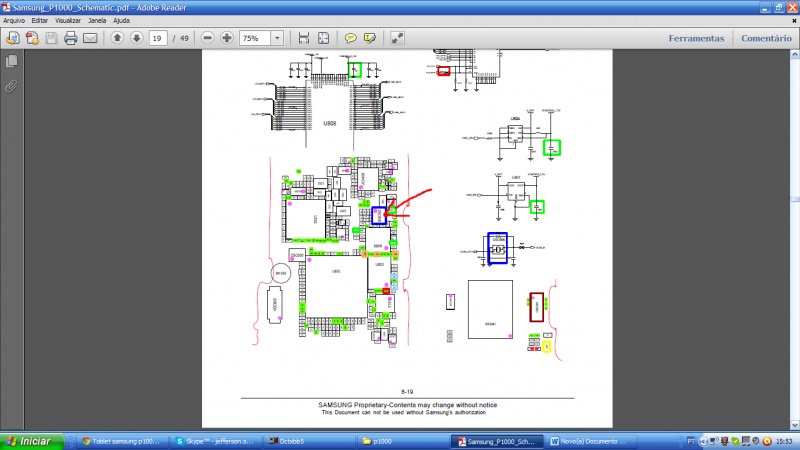Zoom in with the plus button
Viewport: 800px width, 450px height.
pyautogui.click(x=227, y=38)
